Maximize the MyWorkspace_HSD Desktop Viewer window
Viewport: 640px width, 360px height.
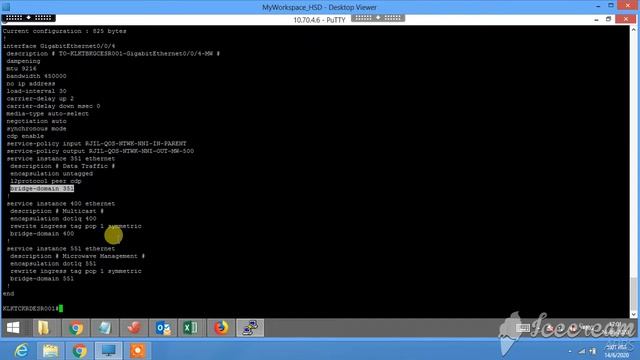611,6
